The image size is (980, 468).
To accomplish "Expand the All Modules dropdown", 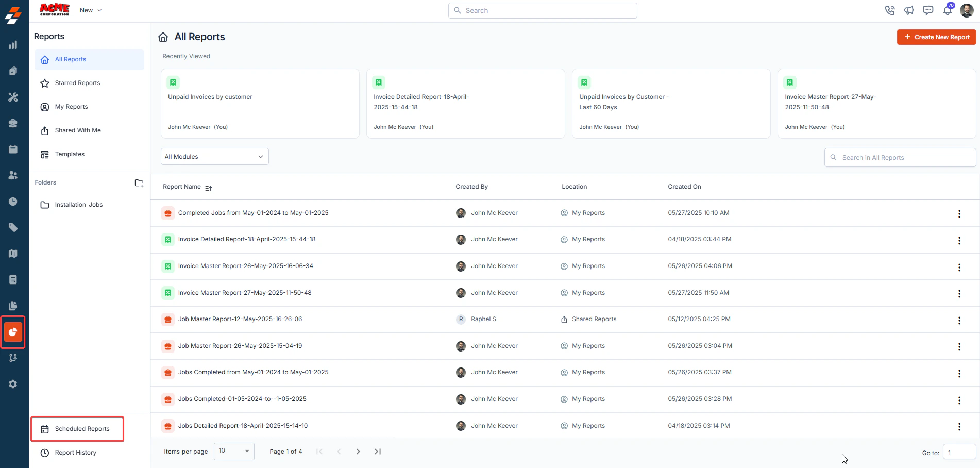I will pyautogui.click(x=215, y=157).
